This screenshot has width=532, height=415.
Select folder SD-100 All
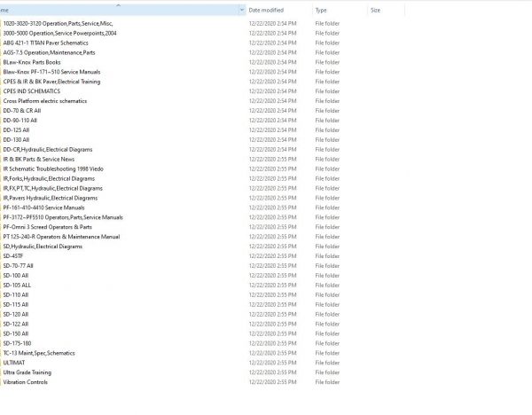pyautogui.click(x=16, y=276)
